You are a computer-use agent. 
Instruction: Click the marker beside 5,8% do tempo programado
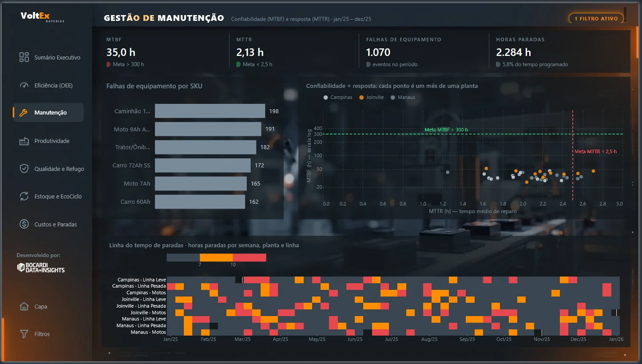(498, 64)
